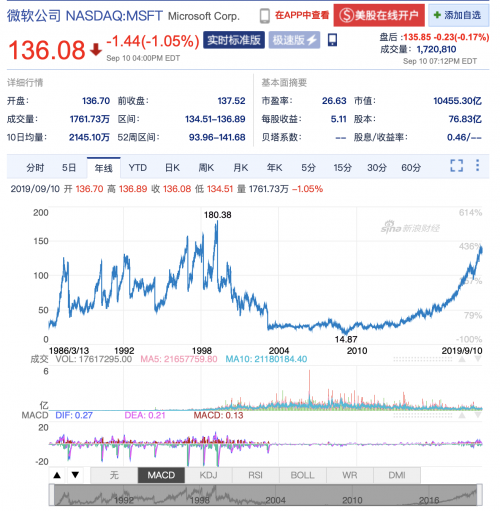Select the RSI indicator

point(255,475)
